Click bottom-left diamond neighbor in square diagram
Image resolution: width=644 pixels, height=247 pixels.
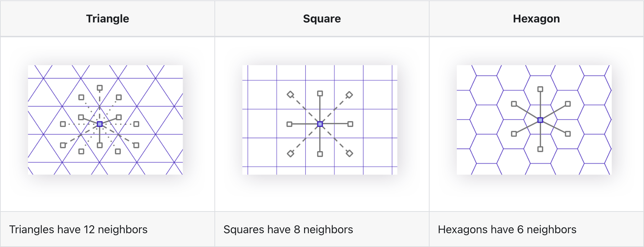291,153
